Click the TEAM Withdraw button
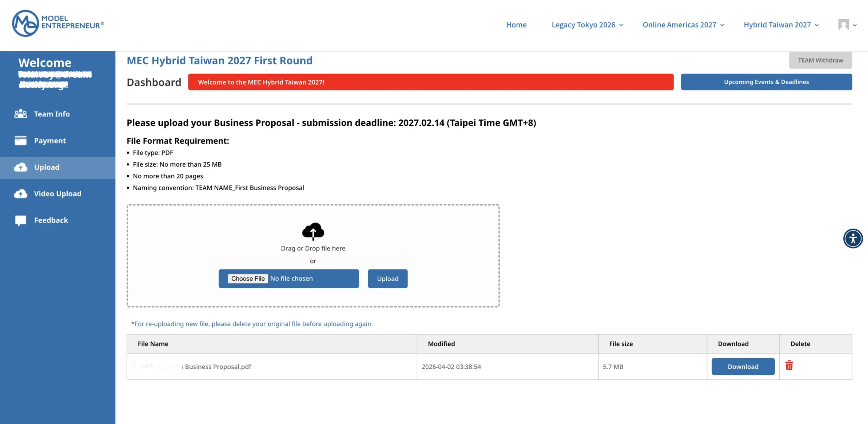Viewport: 868px width, 424px height. click(x=820, y=60)
